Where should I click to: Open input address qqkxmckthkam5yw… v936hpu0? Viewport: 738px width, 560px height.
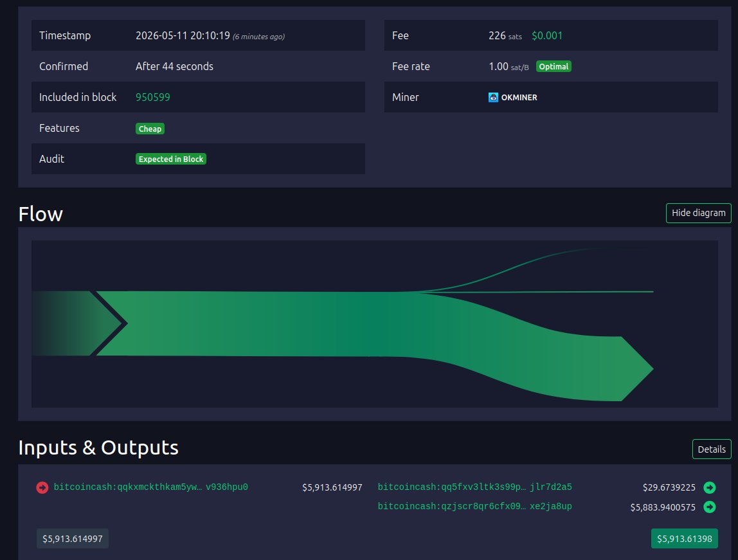click(x=150, y=487)
